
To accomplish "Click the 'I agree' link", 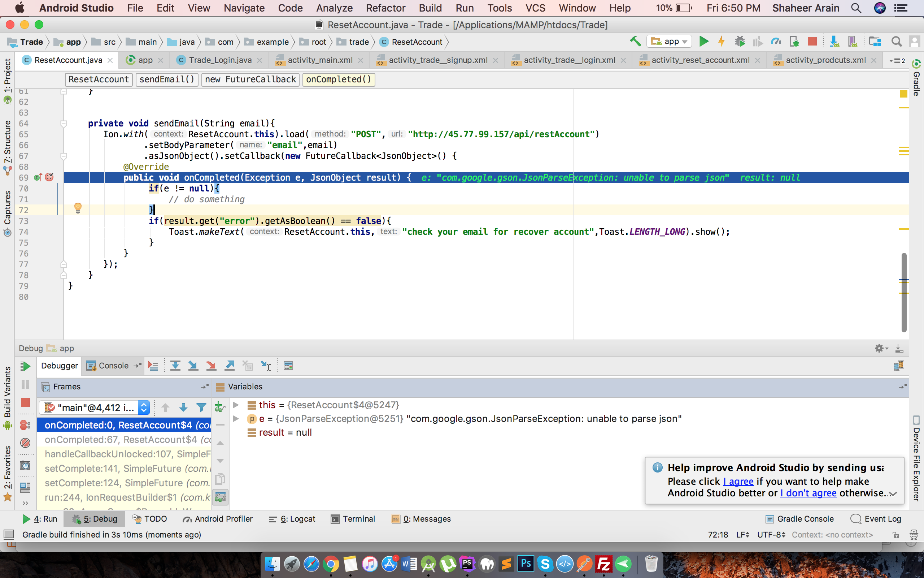I will [738, 481].
